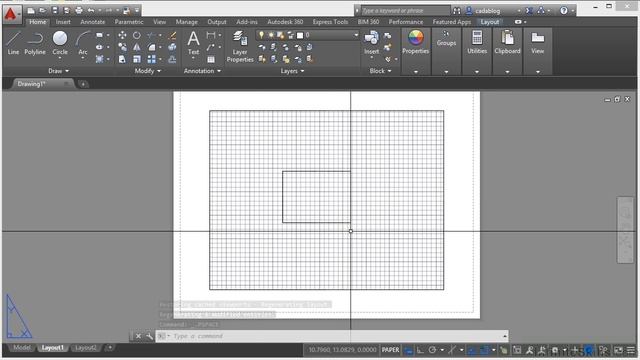This screenshot has height=360, width=640.
Task: Click the binoculars search icon
Action: coord(457,11)
